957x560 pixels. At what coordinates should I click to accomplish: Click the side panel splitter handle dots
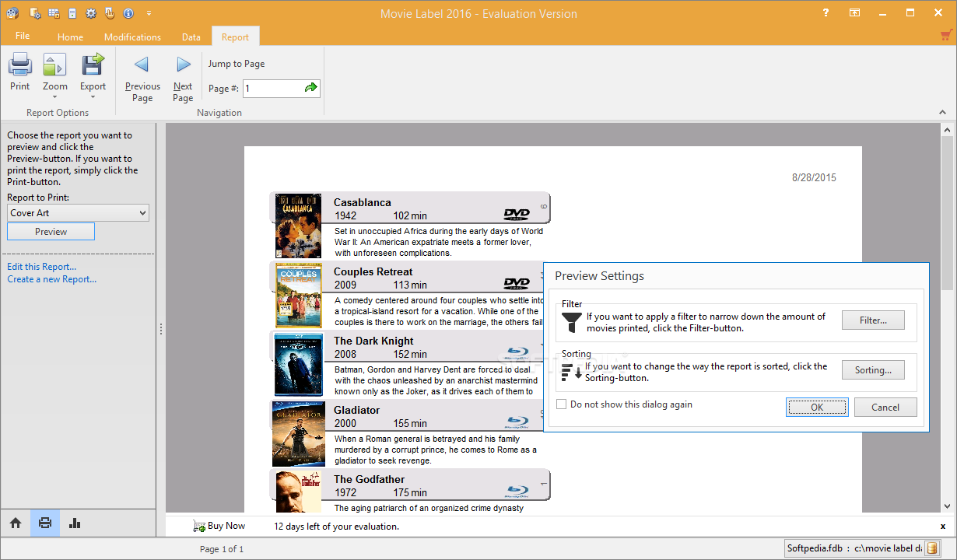[x=161, y=329]
